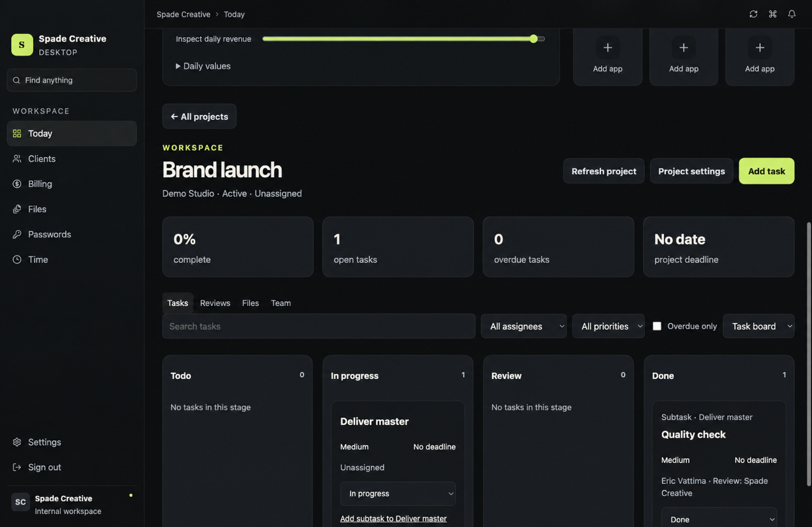Image resolution: width=812 pixels, height=527 pixels.
Task: Click the Clients people icon
Action: [x=17, y=159]
